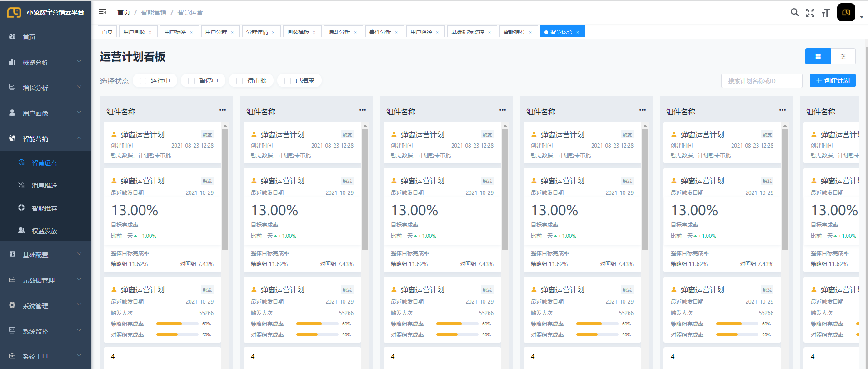Close the 用户路径 tab
Screen dimensions: 868x369
(x=437, y=32)
